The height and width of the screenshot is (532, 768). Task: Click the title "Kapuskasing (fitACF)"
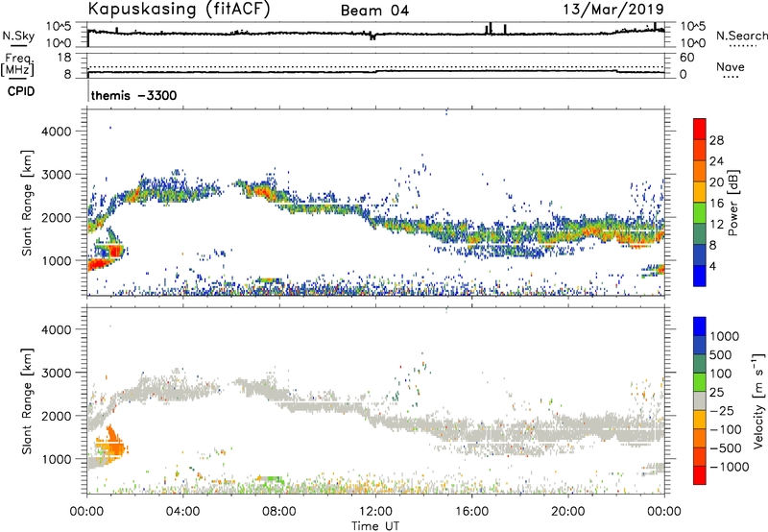pos(179,9)
